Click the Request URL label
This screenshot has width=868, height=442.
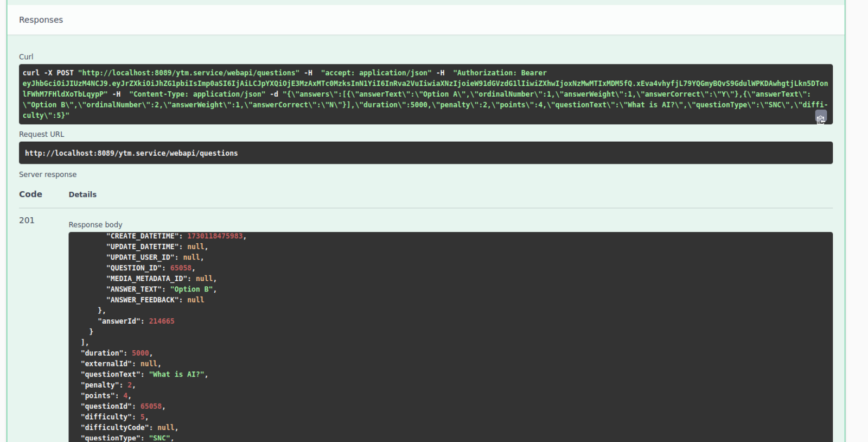point(41,135)
